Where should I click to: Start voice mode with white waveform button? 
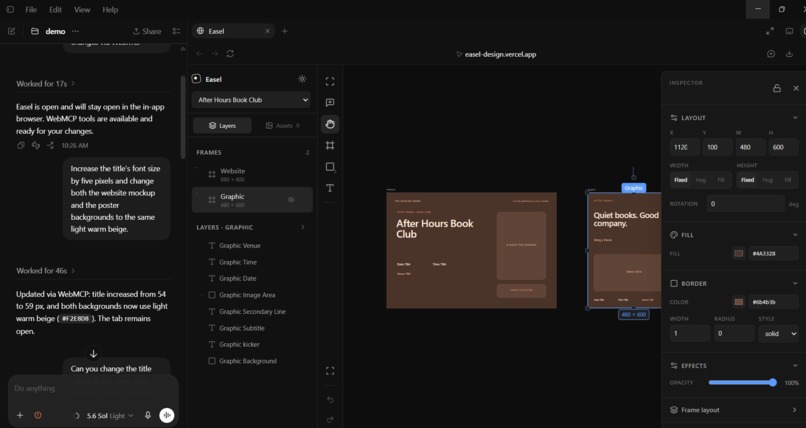click(x=167, y=415)
